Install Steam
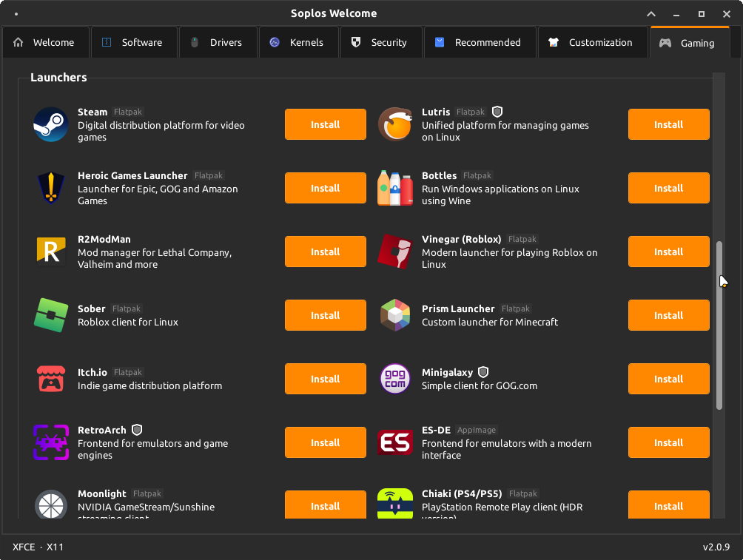The width and height of the screenshot is (743, 560). (x=326, y=124)
